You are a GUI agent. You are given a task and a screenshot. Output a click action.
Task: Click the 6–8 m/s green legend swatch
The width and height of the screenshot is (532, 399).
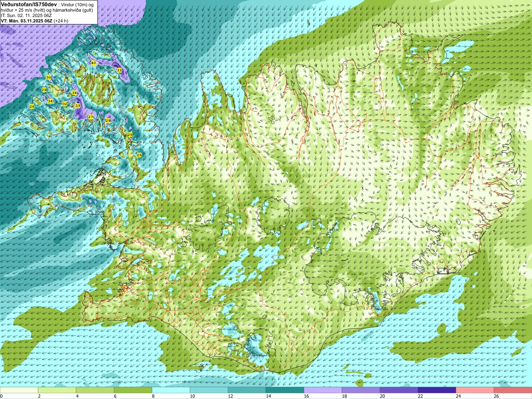tap(133, 390)
